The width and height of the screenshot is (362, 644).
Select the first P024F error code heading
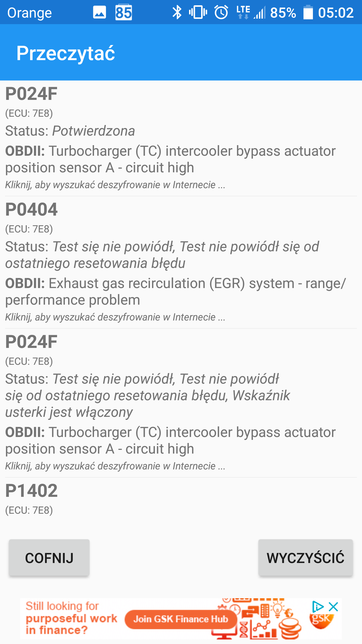point(31,94)
